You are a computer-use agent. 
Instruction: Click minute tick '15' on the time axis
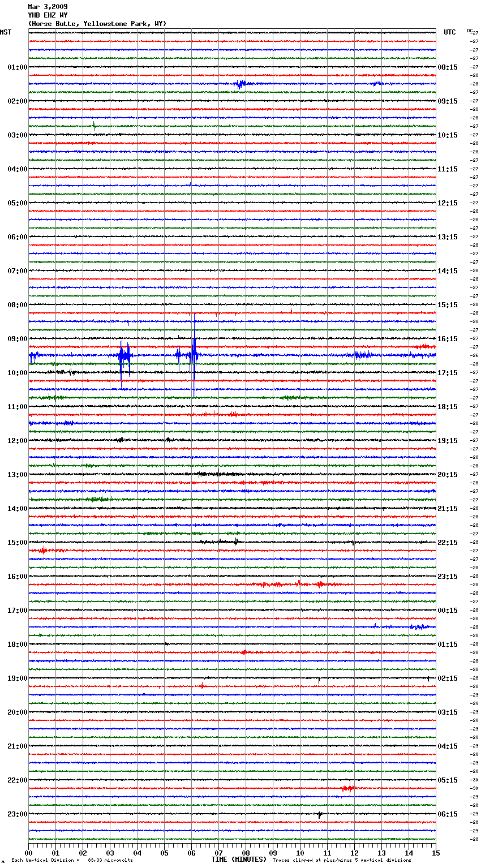[x=436, y=853]
